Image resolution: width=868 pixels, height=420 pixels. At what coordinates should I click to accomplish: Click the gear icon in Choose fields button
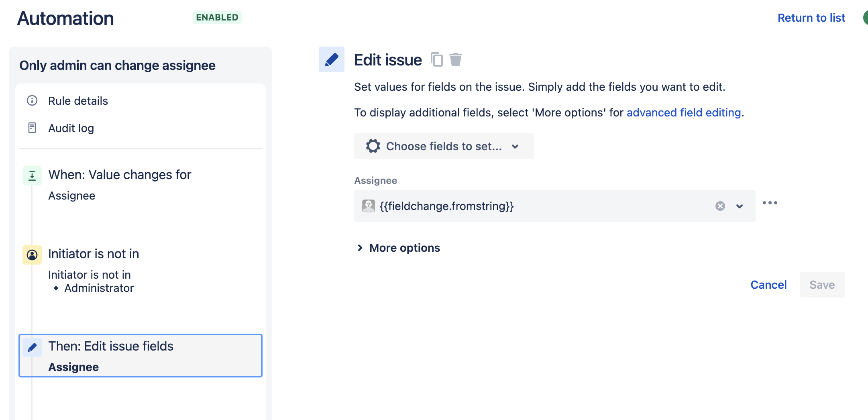[373, 146]
